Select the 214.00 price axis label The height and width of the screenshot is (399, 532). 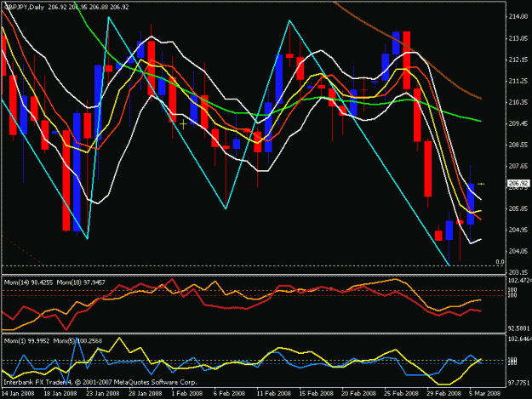click(x=518, y=16)
